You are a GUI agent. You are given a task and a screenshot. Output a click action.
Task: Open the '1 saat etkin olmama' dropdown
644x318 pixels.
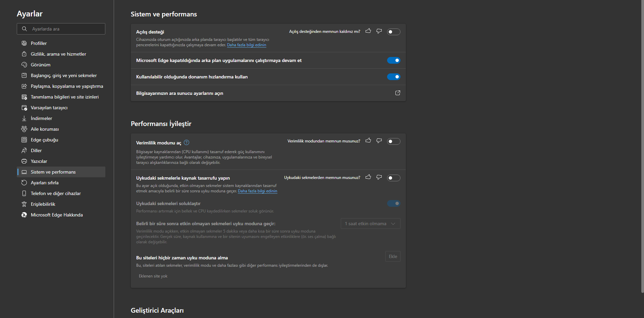[370, 224]
